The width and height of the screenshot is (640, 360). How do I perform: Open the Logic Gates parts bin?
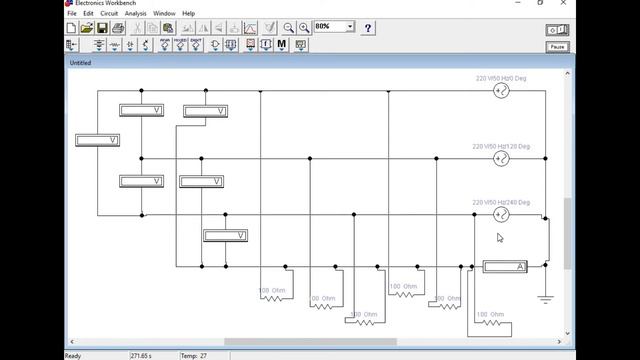(215, 45)
